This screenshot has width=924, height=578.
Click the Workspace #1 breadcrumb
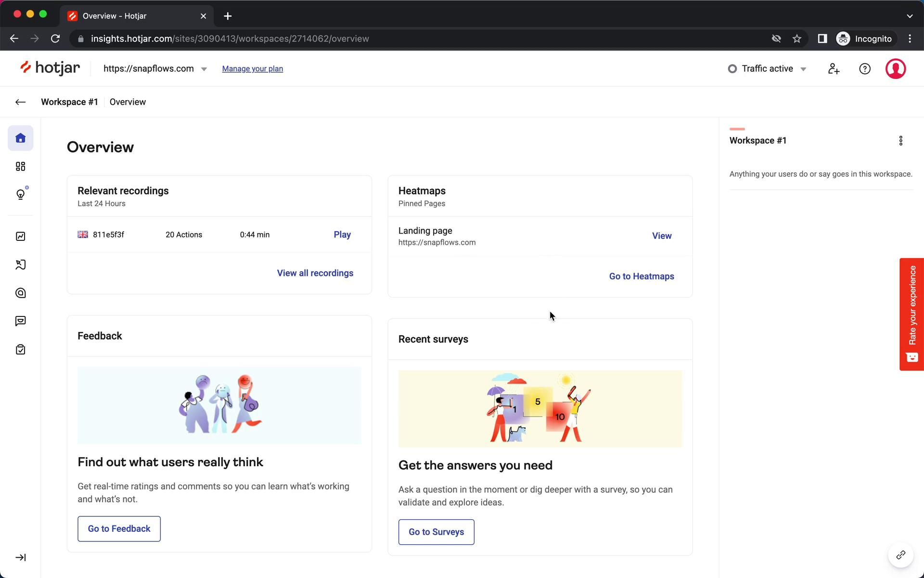click(x=69, y=102)
